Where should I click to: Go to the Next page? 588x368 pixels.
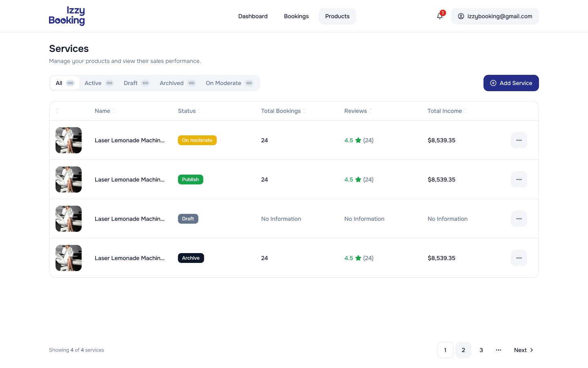click(524, 350)
